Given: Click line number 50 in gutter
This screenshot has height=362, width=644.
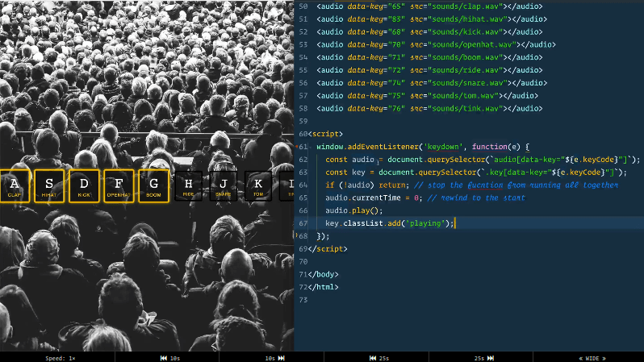Looking at the screenshot, I should (303, 6).
